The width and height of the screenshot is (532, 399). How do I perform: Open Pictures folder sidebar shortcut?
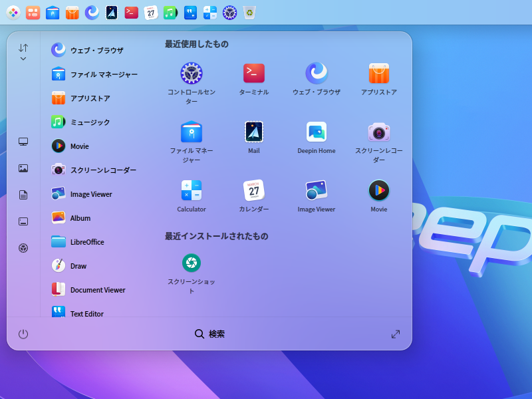[x=23, y=168]
